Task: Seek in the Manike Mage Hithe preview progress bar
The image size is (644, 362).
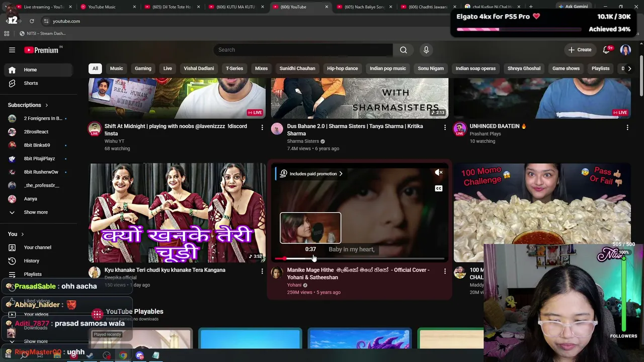Action: [360, 258]
